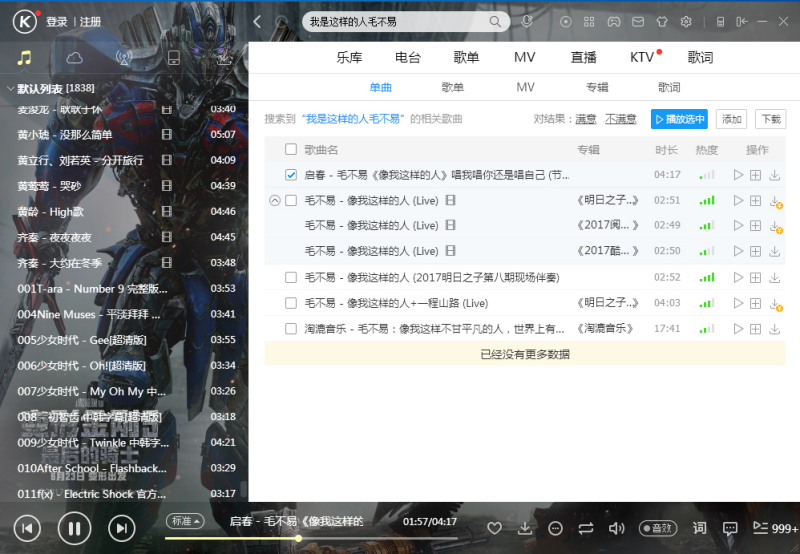Image resolution: width=800 pixels, height=554 pixels.
Task: Toggle the 音效 sound effect switch
Action: coord(658,528)
